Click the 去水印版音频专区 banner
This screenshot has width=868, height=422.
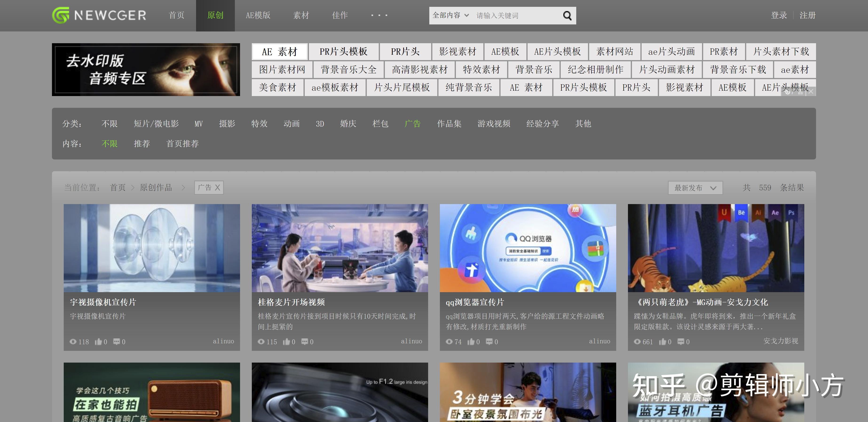tap(146, 70)
